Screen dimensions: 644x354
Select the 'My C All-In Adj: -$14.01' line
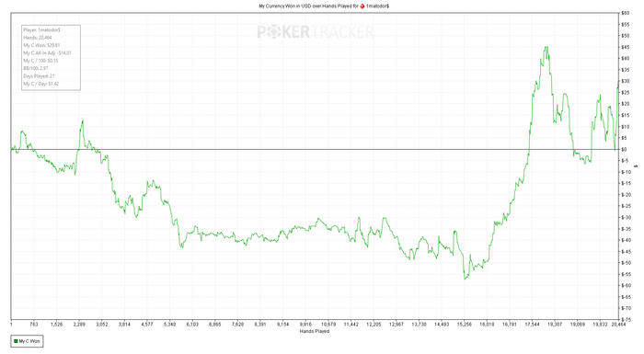pyautogui.click(x=47, y=53)
